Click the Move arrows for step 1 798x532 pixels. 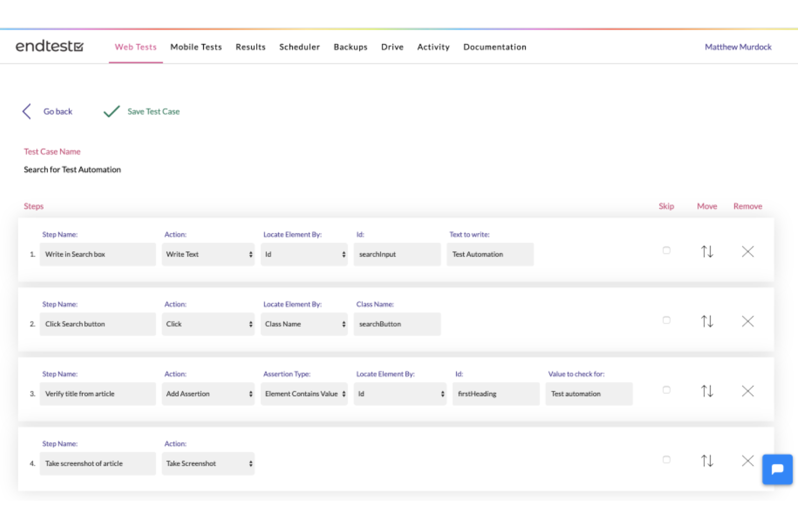point(707,251)
